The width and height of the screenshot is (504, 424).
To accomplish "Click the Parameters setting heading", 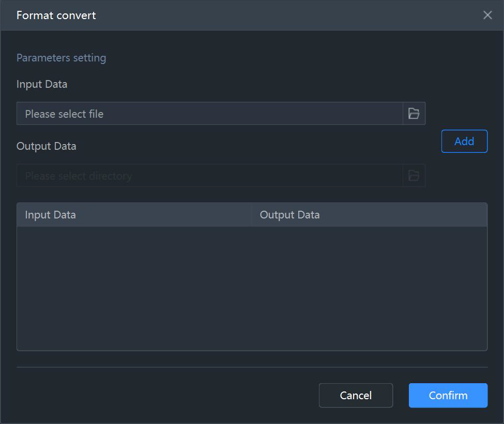I will coord(61,58).
